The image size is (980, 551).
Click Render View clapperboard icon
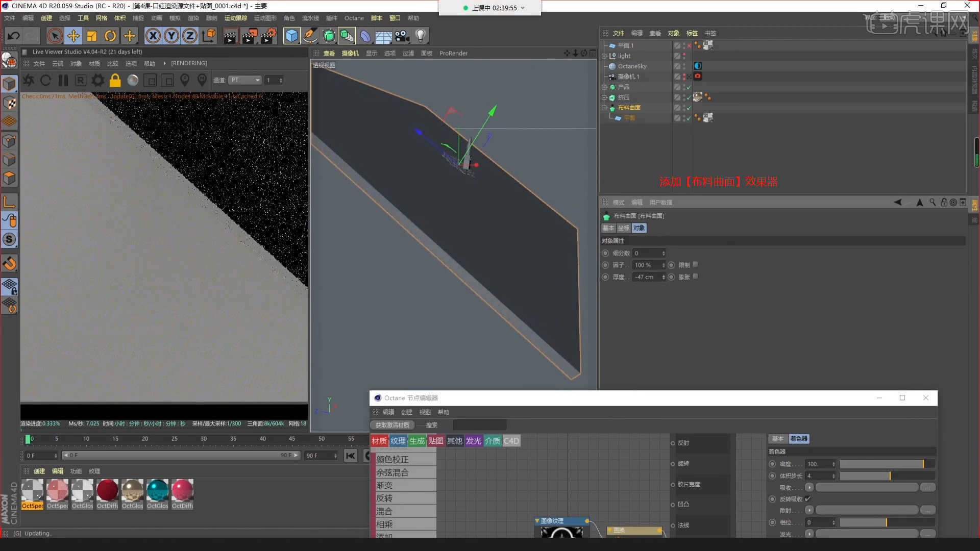[x=230, y=36]
